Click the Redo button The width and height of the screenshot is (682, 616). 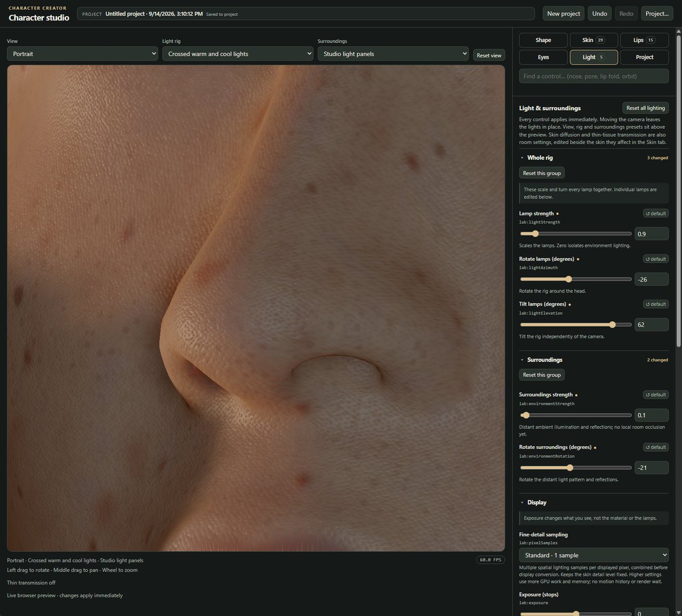(x=626, y=14)
